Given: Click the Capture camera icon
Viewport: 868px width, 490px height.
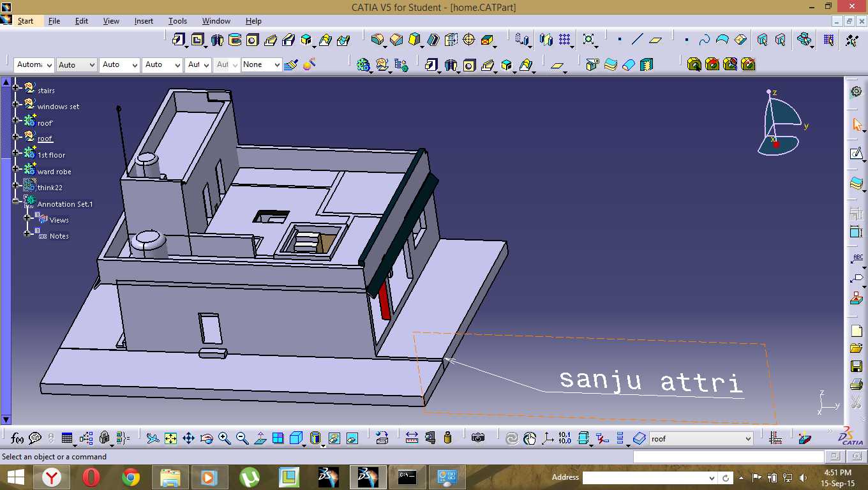Looking at the screenshot, I should click(x=478, y=438).
